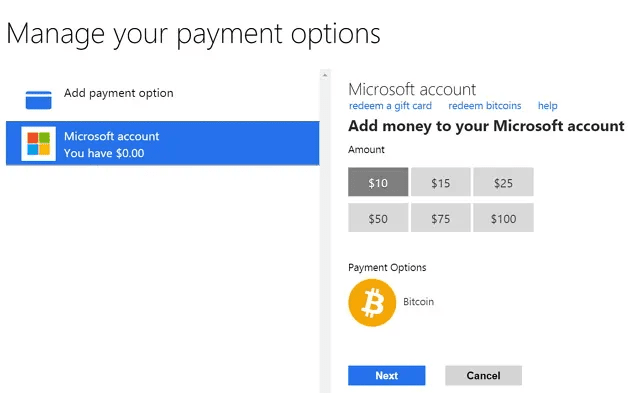Viewport: 640px width, 393px height.
Task: Choose the $10 amount
Action: coord(378,182)
